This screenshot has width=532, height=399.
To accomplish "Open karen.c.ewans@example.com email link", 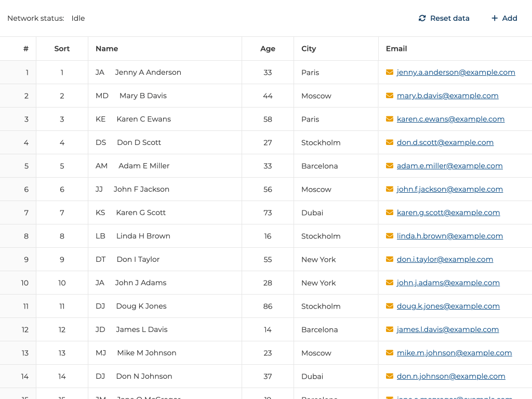I will point(450,119).
